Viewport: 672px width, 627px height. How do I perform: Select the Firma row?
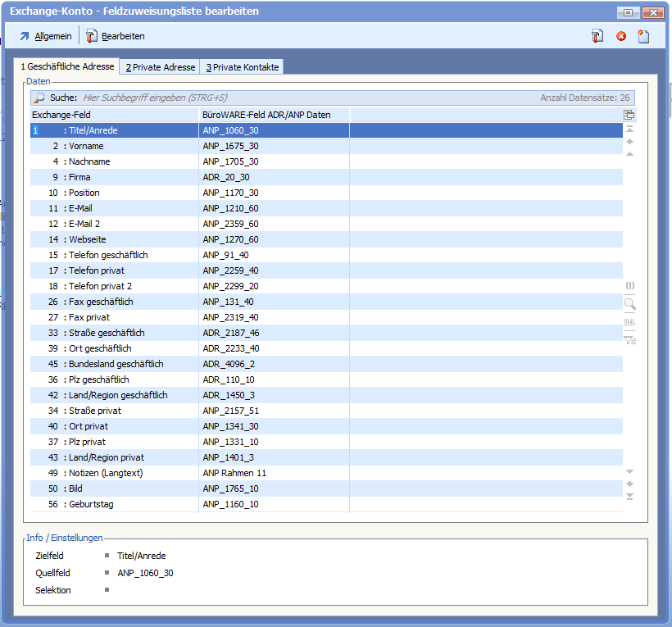coord(115,177)
